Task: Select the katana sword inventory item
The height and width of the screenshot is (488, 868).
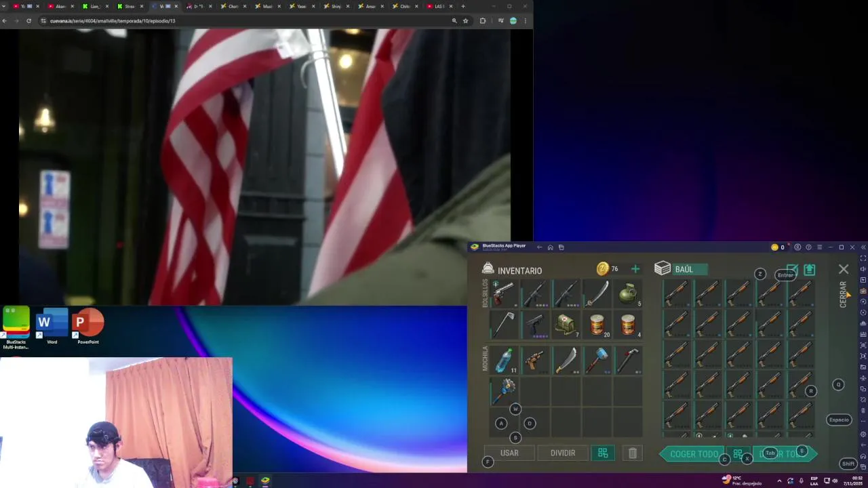Action: pyautogui.click(x=597, y=294)
